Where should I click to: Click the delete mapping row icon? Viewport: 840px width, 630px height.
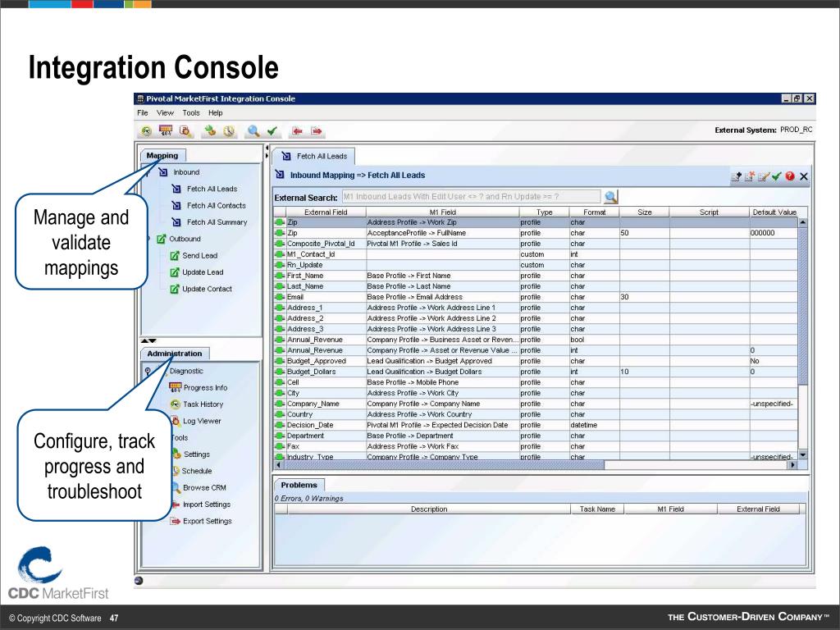pos(750,176)
